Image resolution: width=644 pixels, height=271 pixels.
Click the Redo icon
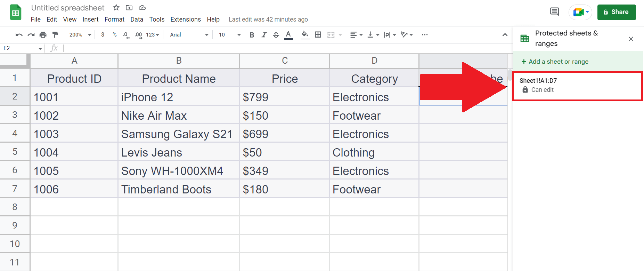pyautogui.click(x=31, y=35)
